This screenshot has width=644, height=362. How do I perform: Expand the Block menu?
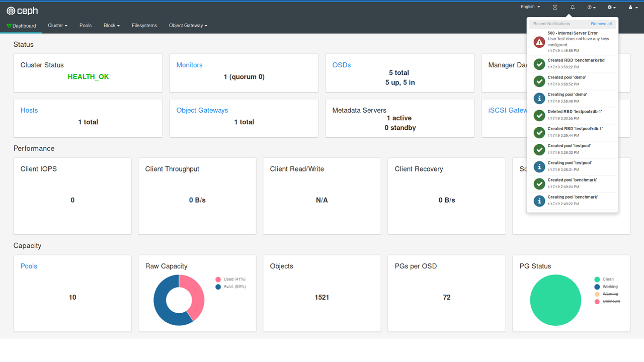pos(112,26)
